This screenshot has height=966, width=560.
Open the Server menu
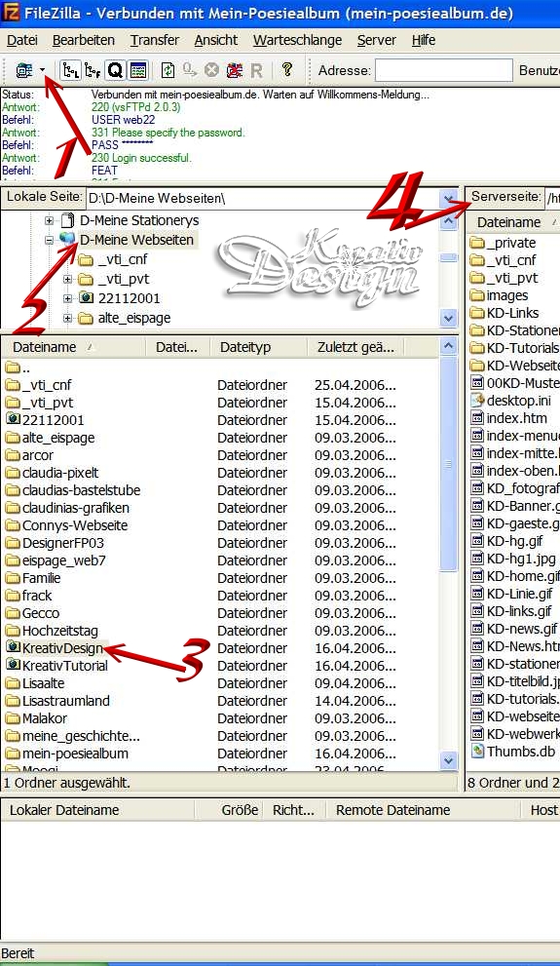(377, 40)
